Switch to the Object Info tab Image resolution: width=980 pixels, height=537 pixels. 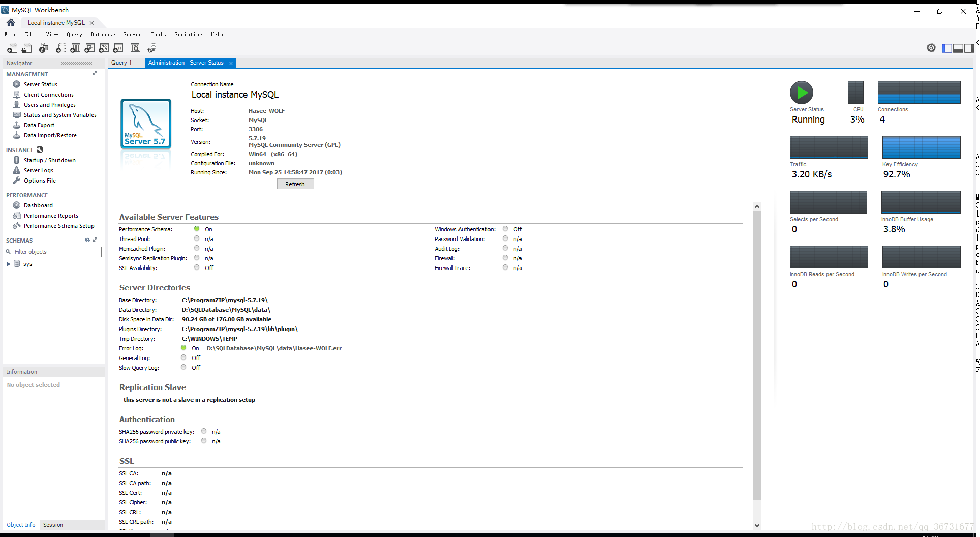(21, 525)
